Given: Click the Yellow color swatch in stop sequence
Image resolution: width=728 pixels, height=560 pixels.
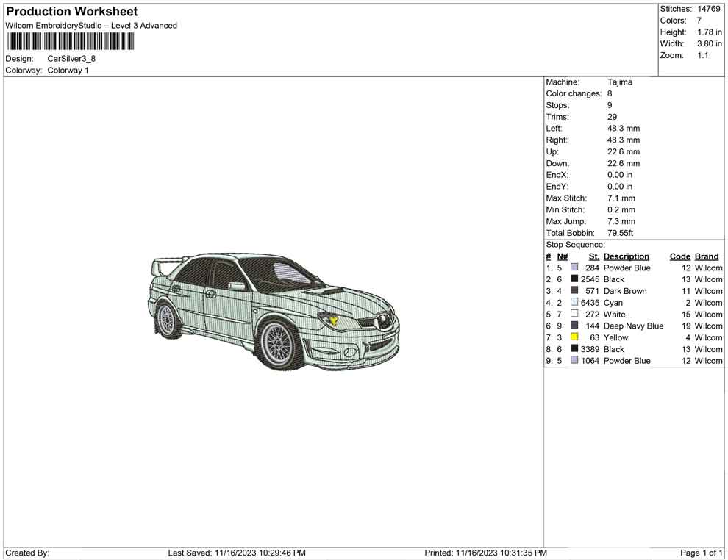Looking at the screenshot, I should coord(574,337).
